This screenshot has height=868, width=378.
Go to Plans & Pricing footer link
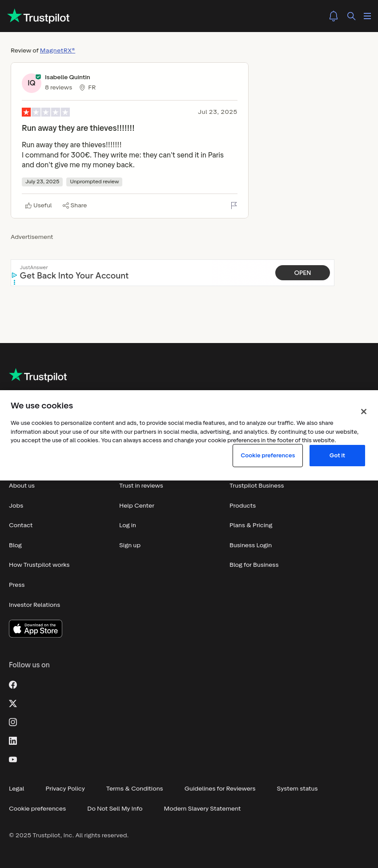point(251,525)
